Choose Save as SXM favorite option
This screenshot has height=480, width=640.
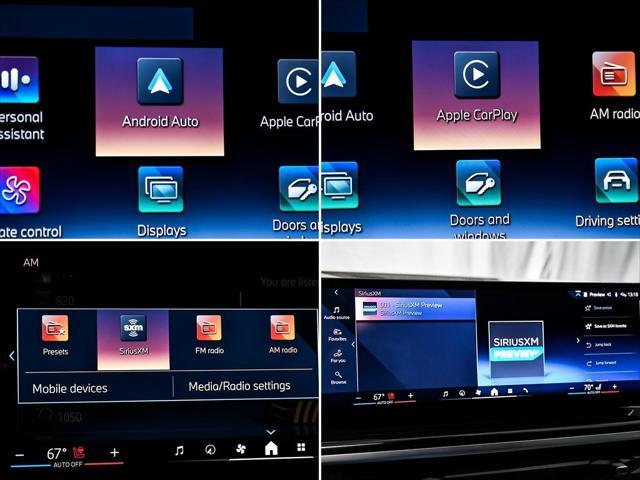coord(606,326)
